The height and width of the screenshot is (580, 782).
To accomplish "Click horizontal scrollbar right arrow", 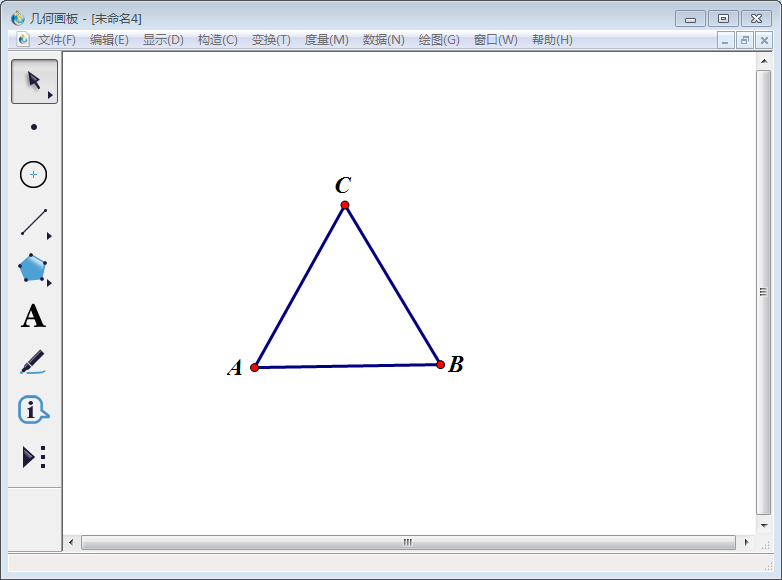I will coord(746,542).
